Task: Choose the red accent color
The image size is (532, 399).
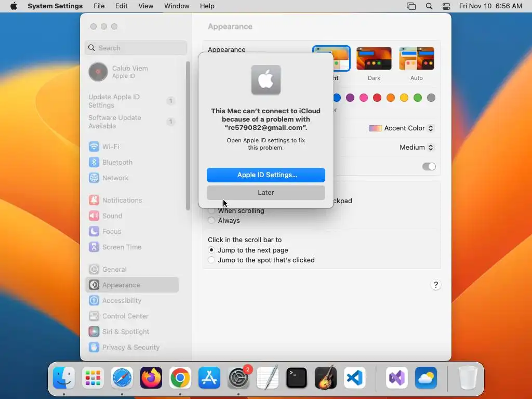Action: (377, 98)
